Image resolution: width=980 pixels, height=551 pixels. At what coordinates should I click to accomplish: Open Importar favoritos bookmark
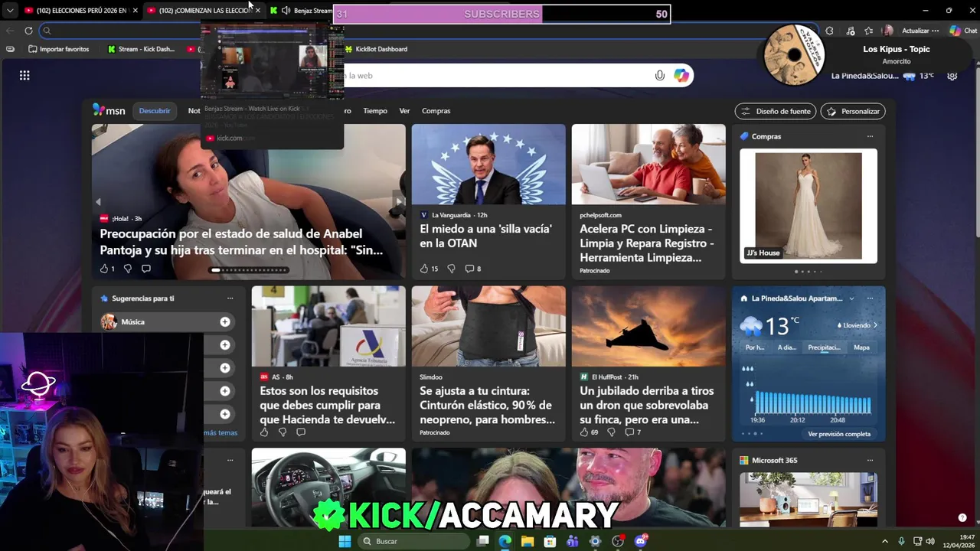click(59, 49)
